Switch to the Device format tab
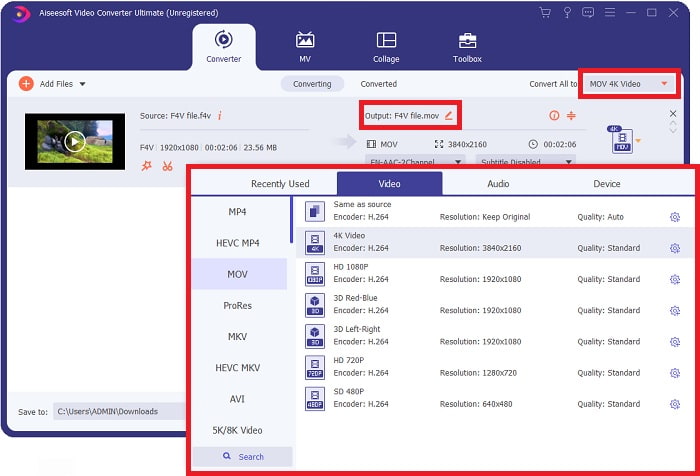 [607, 184]
